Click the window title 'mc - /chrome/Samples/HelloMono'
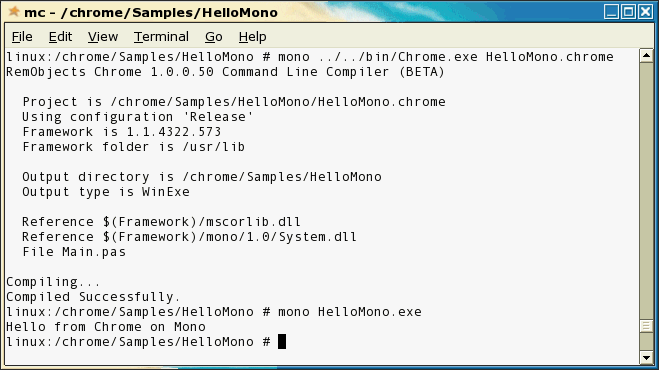Image resolution: width=659 pixels, height=370 pixels. click(x=151, y=12)
